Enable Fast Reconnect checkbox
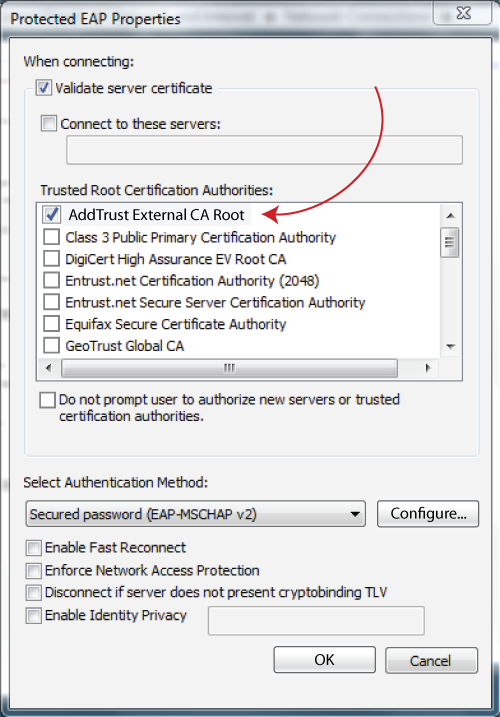The image size is (500, 717). pyautogui.click(x=33, y=547)
